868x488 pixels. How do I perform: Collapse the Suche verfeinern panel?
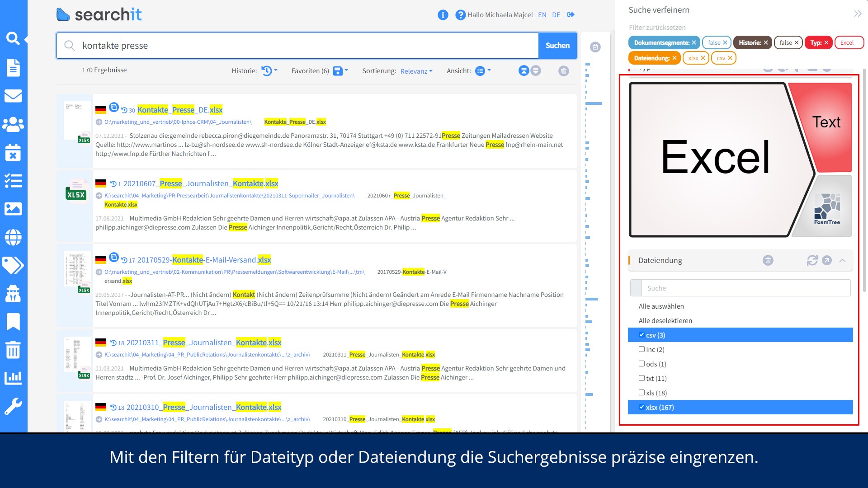click(x=858, y=14)
